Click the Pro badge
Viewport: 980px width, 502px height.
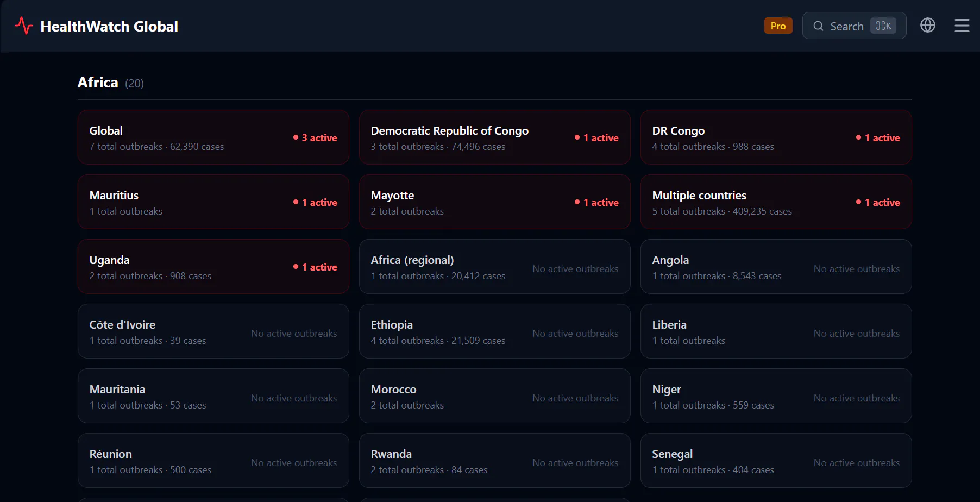coord(778,26)
